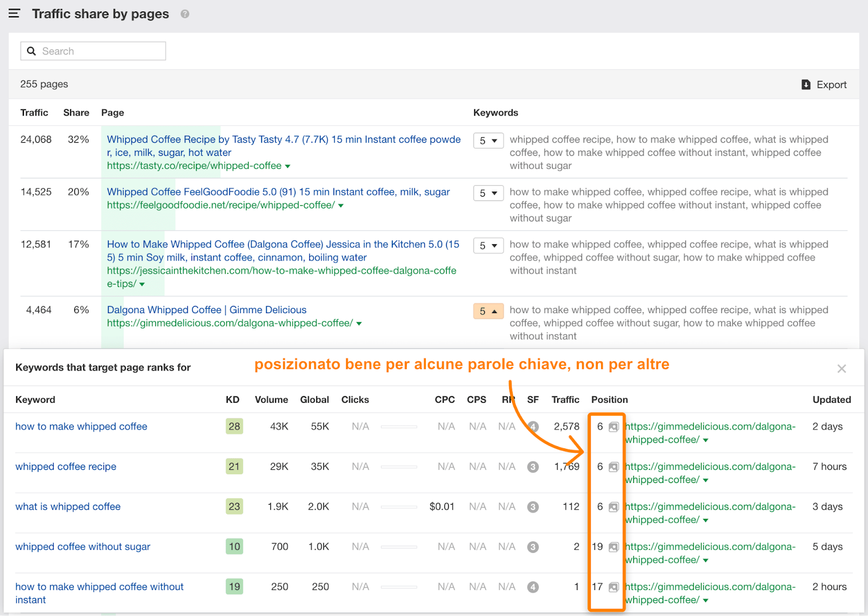Click the Export download icon

pyautogui.click(x=806, y=85)
